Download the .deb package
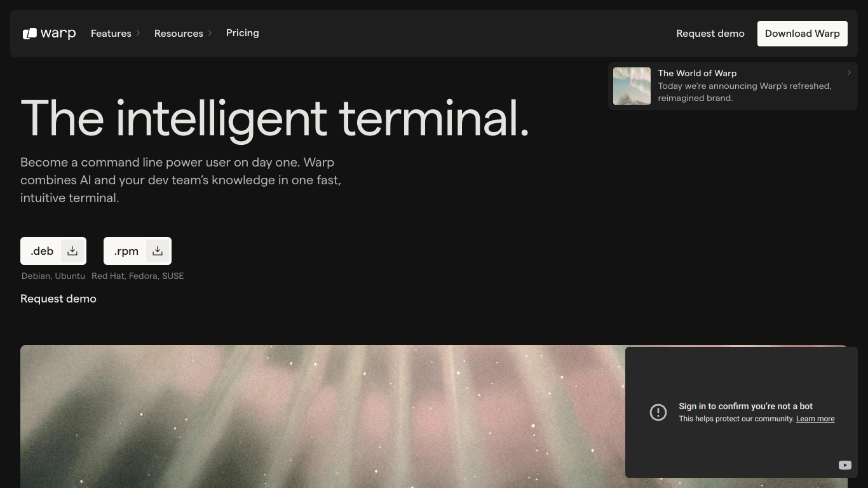 53,251
